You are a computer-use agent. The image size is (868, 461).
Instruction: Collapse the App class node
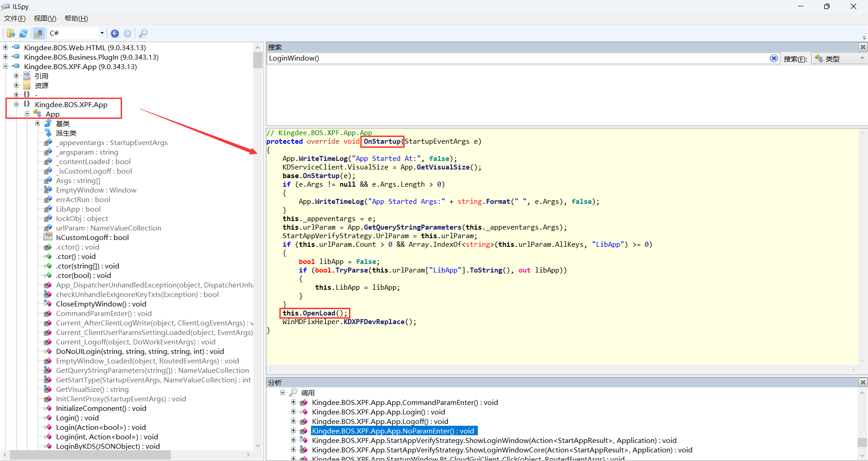pyautogui.click(x=27, y=113)
